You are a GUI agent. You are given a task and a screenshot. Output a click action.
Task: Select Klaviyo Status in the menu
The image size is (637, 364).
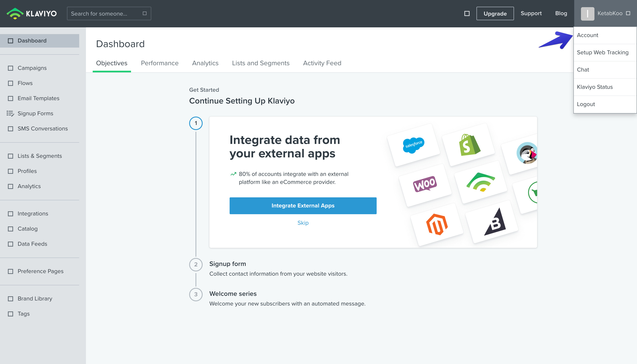(605, 87)
